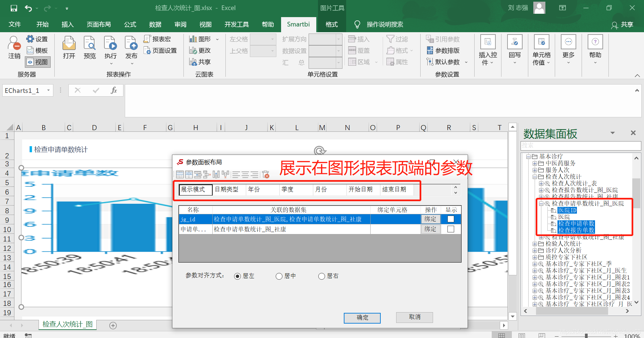Click the undo arrow in title bar
The image size is (644, 338).
(28, 8)
